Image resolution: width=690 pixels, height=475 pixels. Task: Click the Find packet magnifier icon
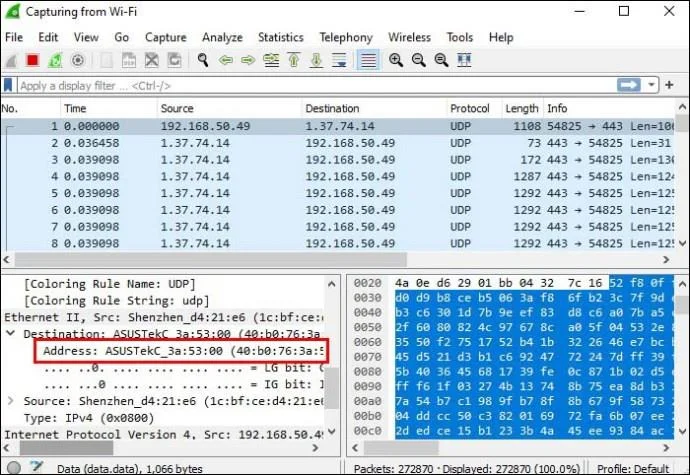point(202,60)
